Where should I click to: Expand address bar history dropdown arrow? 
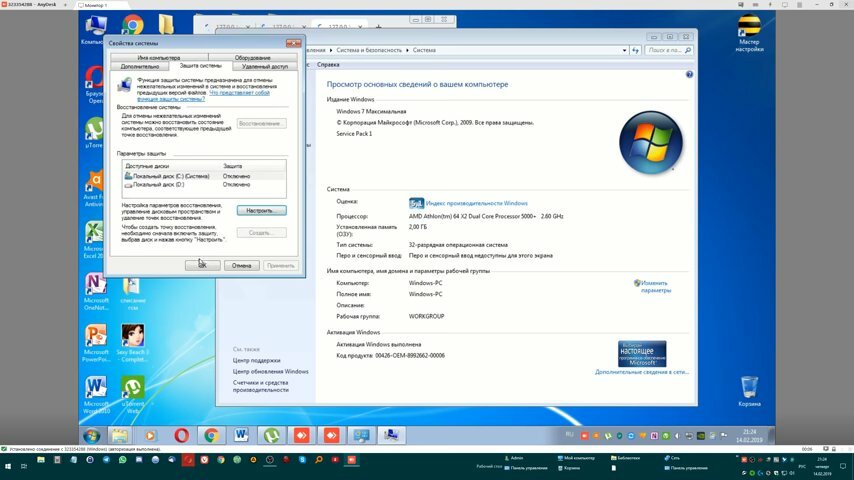point(624,50)
